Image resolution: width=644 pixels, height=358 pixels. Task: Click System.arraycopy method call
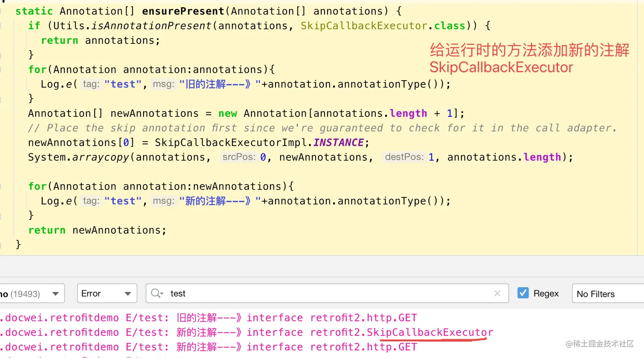[x=79, y=157]
